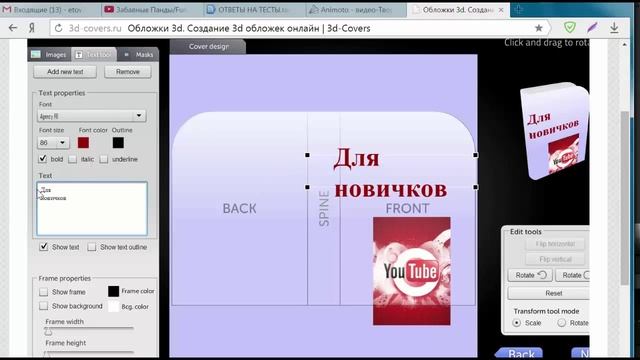
Task: Open a new browser tab with plus icon
Action: coord(519,9)
